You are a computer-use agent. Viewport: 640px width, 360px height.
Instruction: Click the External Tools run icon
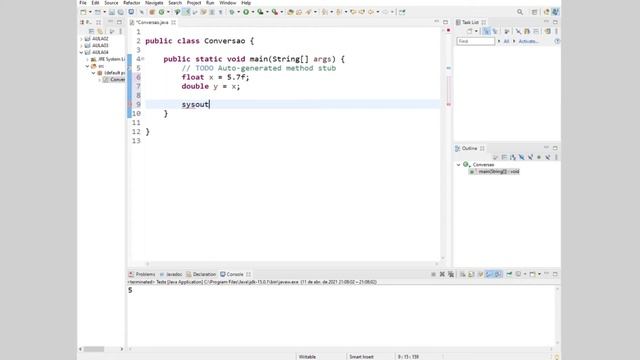pos(275,12)
